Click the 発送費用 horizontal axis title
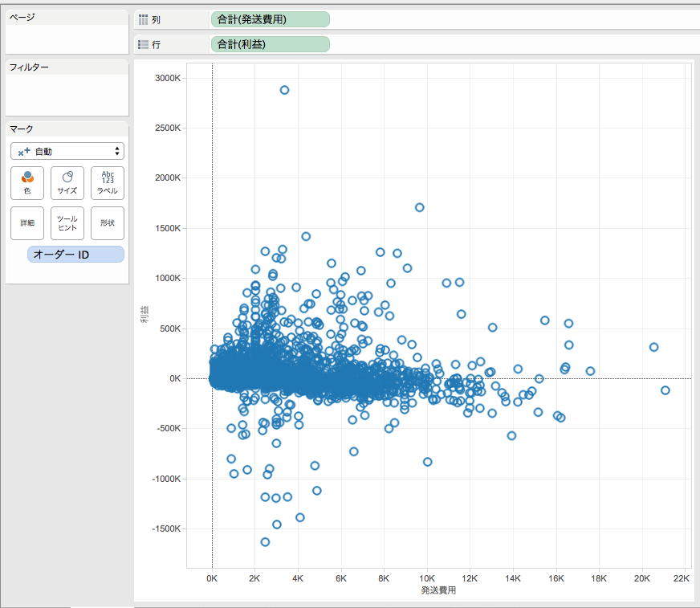 438,590
